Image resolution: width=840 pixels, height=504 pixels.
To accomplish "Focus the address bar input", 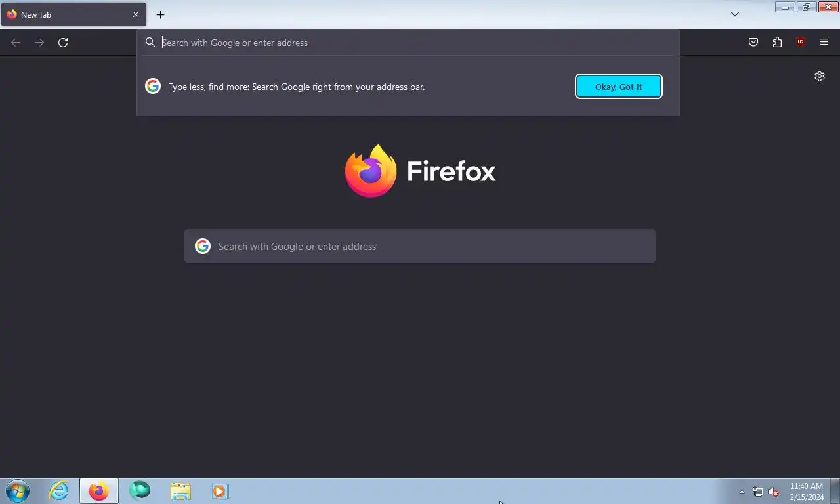I will pos(417,43).
